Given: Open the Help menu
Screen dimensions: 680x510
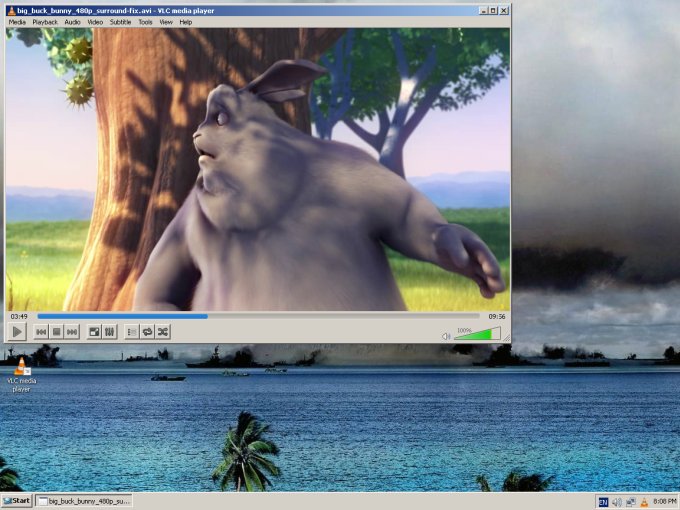Looking at the screenshot, I should click(186, 22).
